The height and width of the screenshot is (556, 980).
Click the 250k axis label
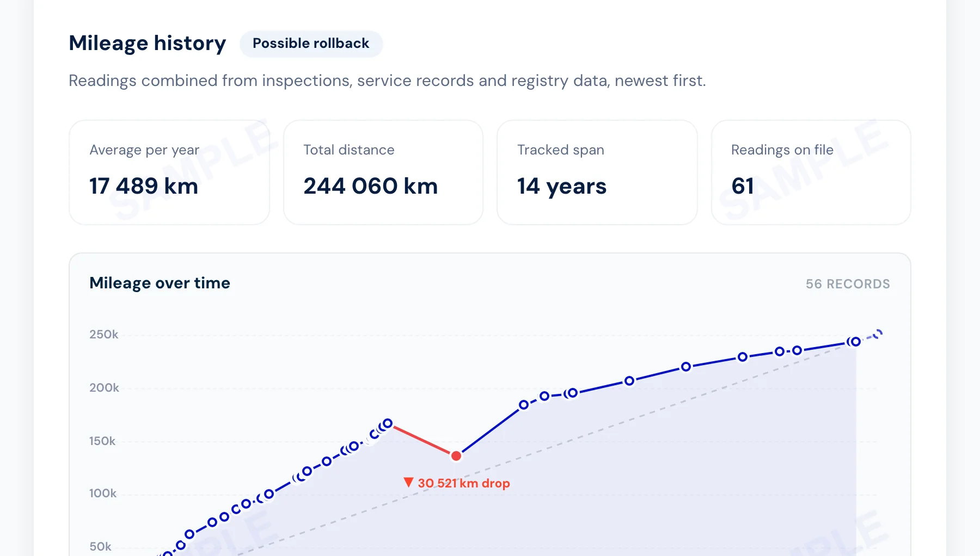104,335
